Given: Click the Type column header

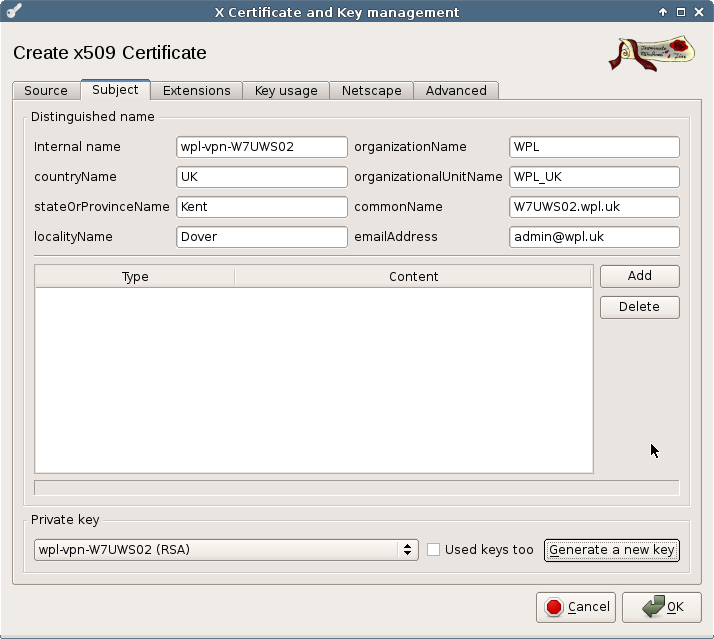Looking at the screenshot, I should coord(135,277).
